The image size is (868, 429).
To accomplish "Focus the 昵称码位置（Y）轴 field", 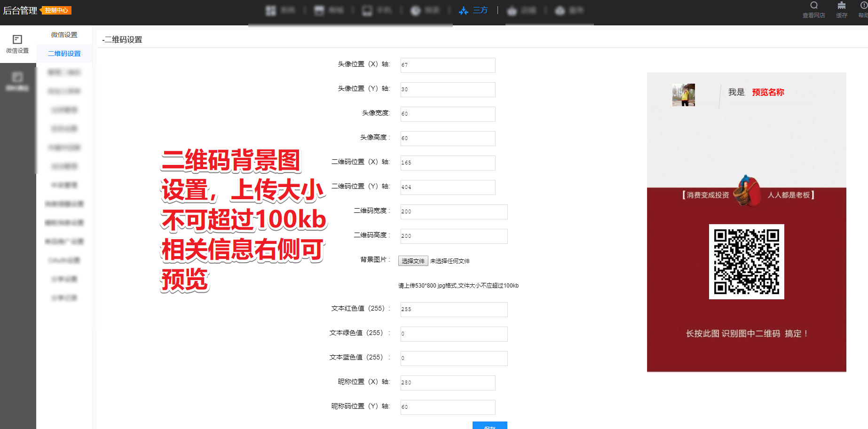I will coord(448,407).
